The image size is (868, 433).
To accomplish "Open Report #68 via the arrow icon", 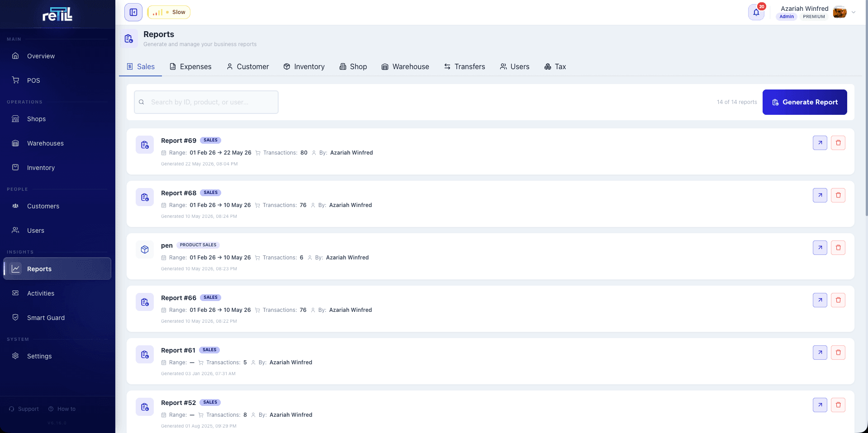I will point(820,195).
